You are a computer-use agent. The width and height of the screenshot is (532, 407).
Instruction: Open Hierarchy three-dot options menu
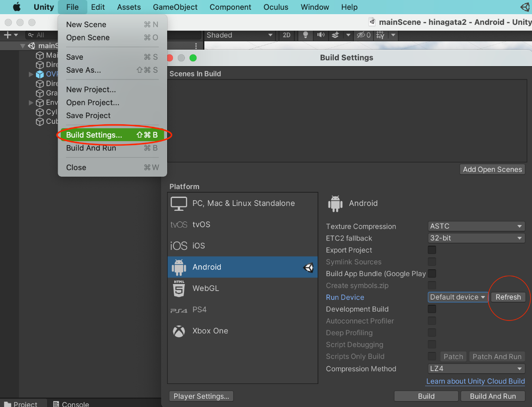(196, 46)
